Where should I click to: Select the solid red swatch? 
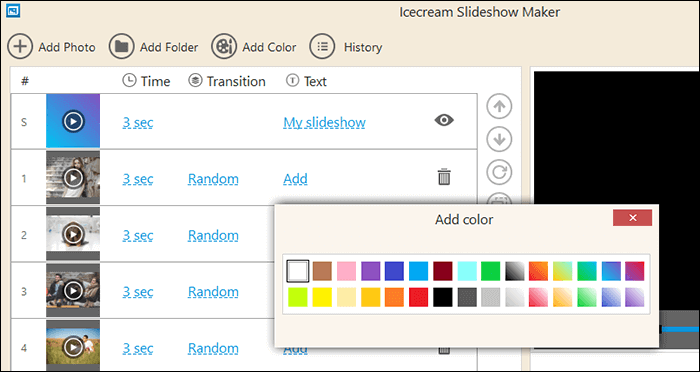click(419, 297)
